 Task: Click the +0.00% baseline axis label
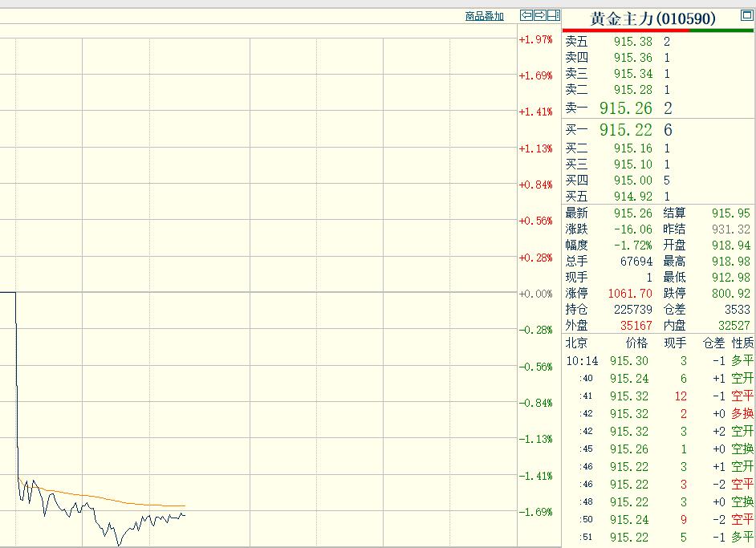535,294
